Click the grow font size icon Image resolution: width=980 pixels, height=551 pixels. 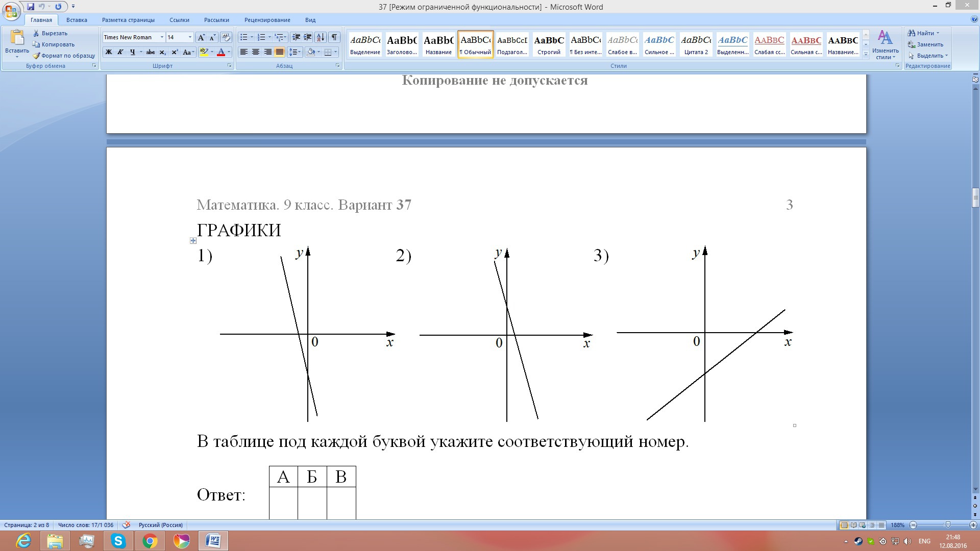(x=201, y=37)
